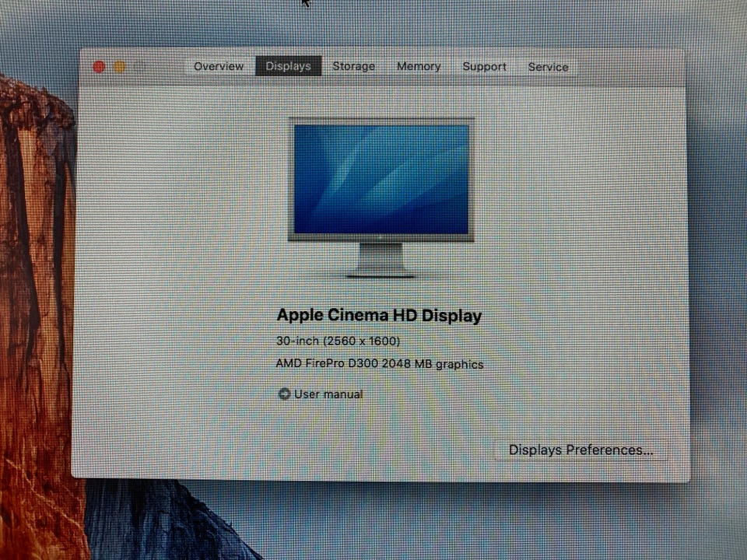The height and width of the screenshot is (560, 747).
Task: Click the AMD FirePro D300 graphics text
Action: point(380,364)
